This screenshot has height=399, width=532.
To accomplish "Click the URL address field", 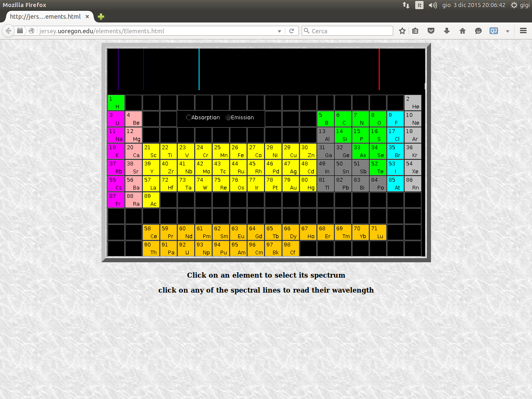I will (x=156, y=31).
